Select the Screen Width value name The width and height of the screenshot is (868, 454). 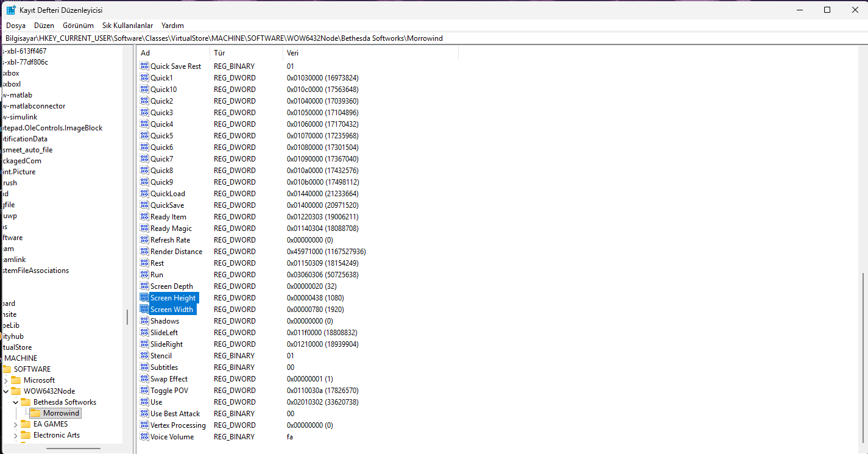click(172, 310)
